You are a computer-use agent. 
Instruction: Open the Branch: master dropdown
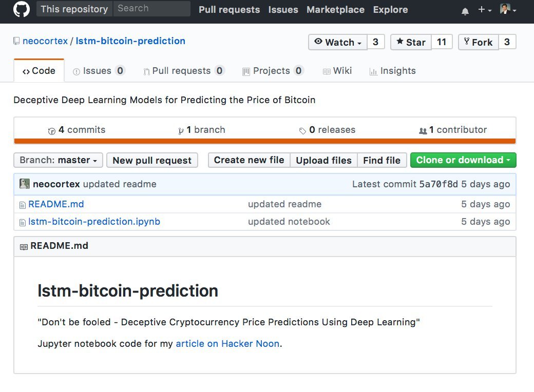tap(58, 160)
